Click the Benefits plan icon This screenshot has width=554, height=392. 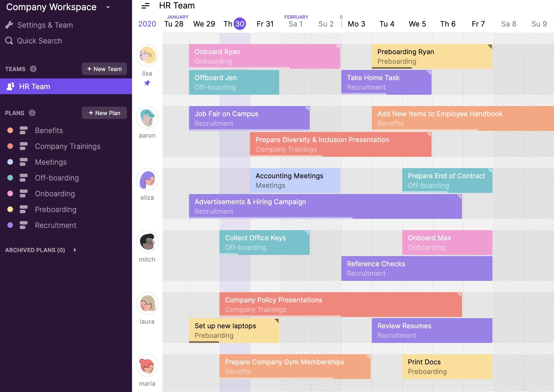[x=24, y=130]
